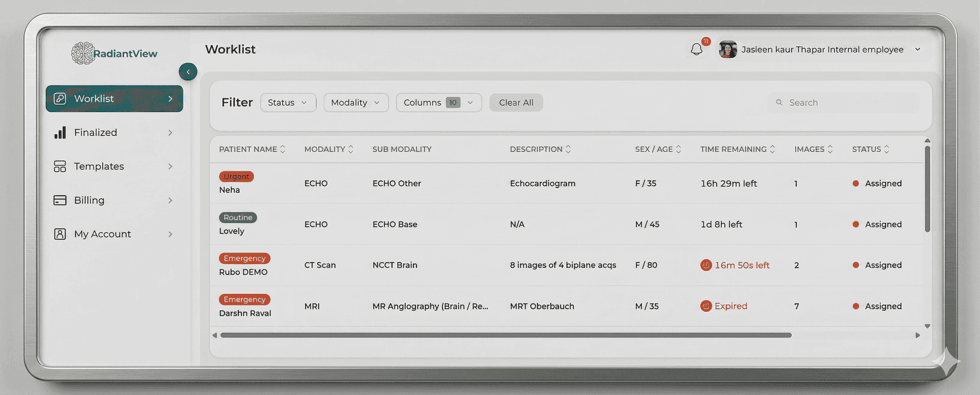
Task: Click the Search input field
Action: [x=844, y=103]
